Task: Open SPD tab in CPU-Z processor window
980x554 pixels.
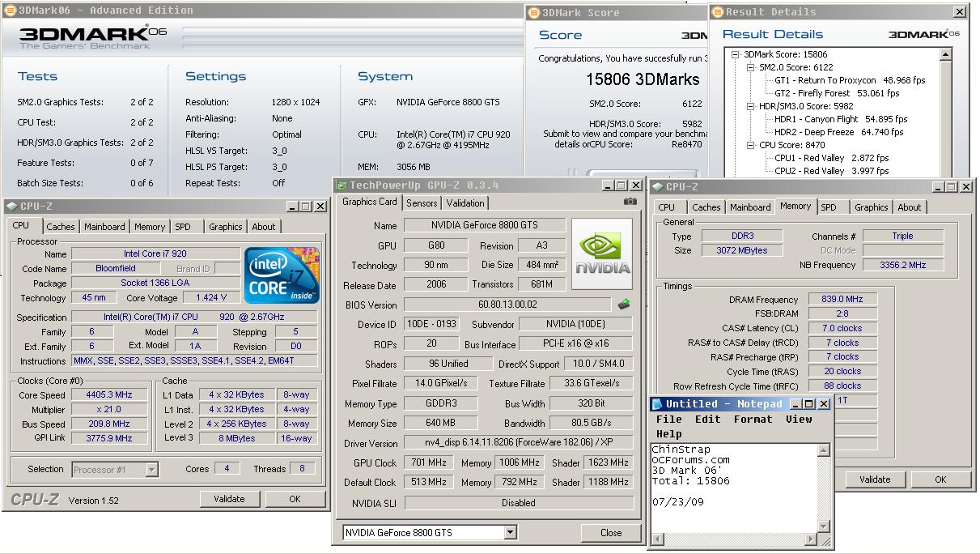Action: [184, 227]
